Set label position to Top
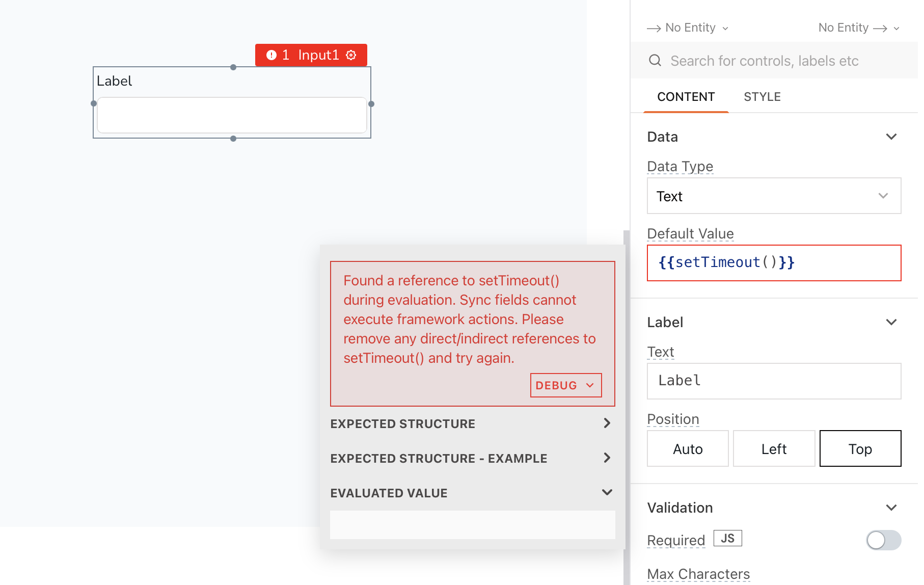Viewport: 924px width, 585px height. pos(860,448)
